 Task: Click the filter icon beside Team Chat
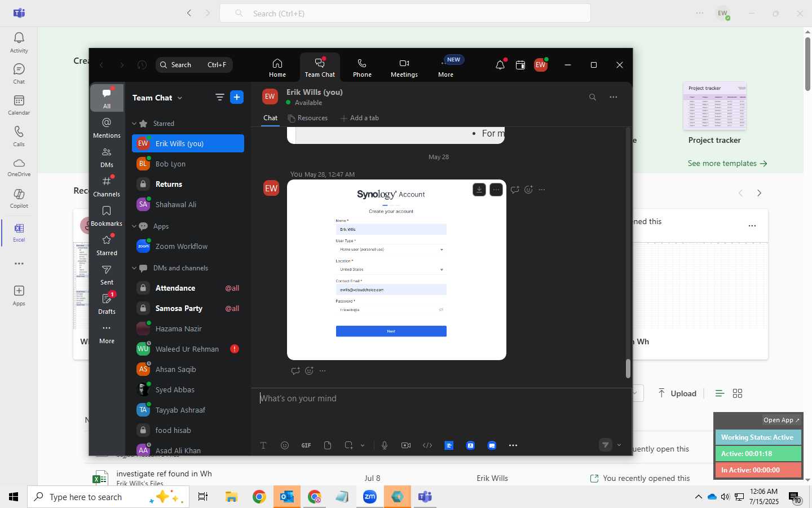[220, 98]
